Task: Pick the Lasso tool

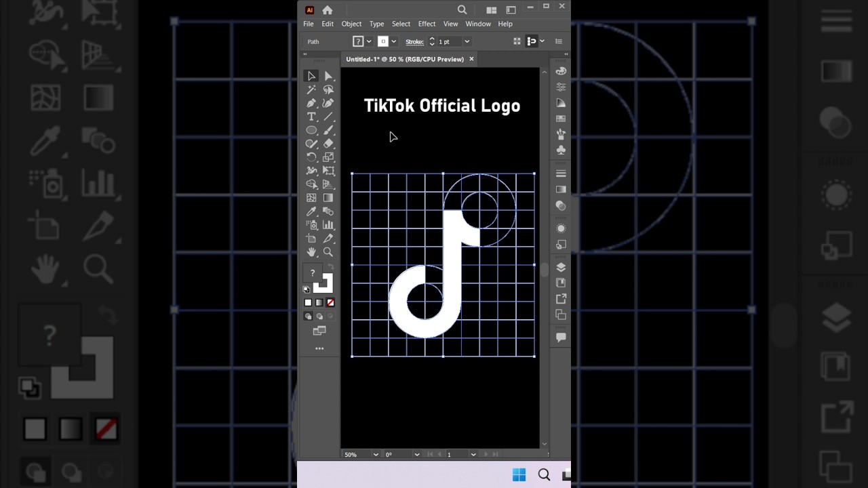Action: point(328,89)
